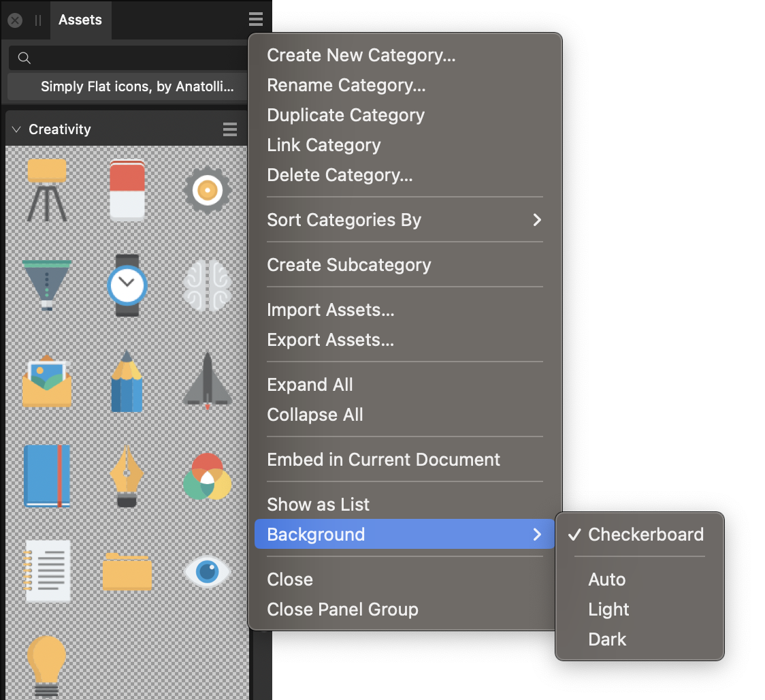Image resolution: width=765 pixels, height=700 pixels.
Task: Enable the Dark background option
Action: point(607,639)
